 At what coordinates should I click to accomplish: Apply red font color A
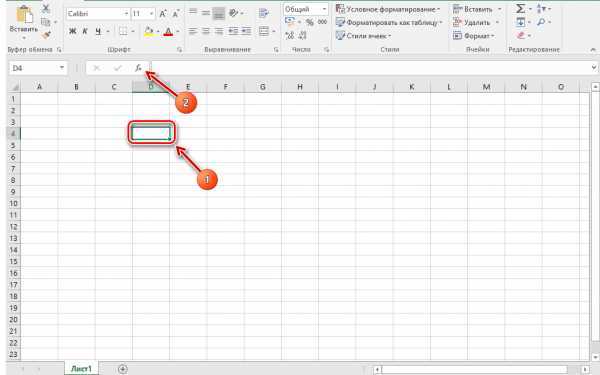168,31
